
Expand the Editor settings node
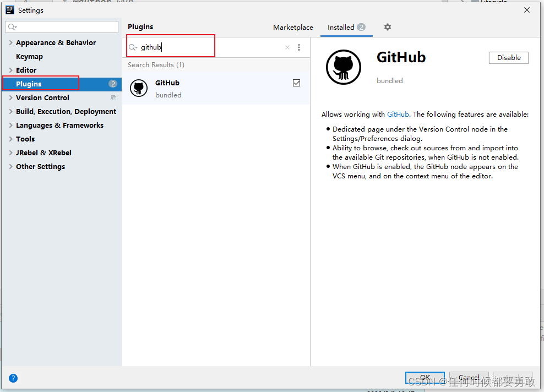[11, 70]
